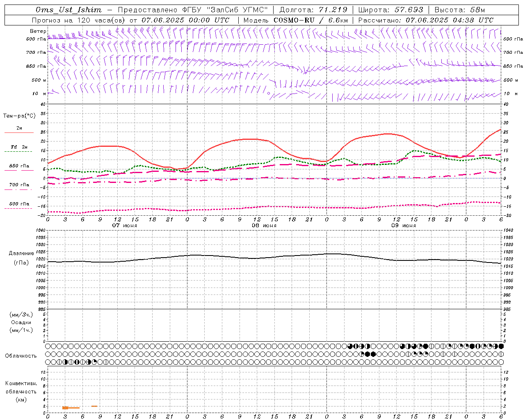Click the 08 июня date label
This screenshot has height=420, width=525.
pos(264,226)
